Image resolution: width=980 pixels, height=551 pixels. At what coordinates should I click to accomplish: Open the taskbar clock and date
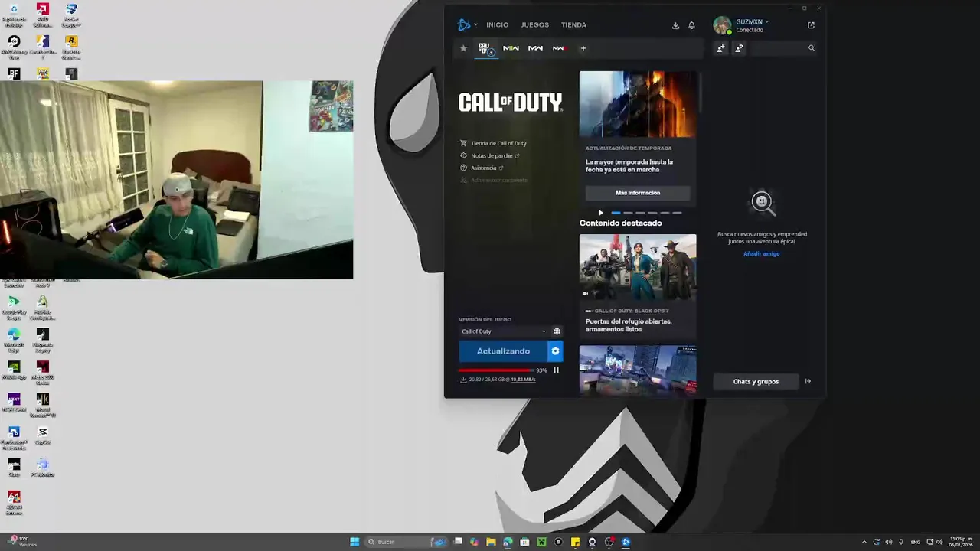(961, 542)
